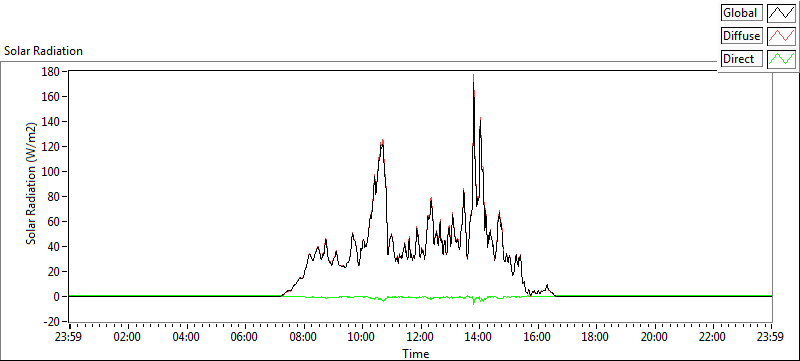Click the 08:00 time axis label
Viewport: 800px width, 361px height.
coord(303,337)
